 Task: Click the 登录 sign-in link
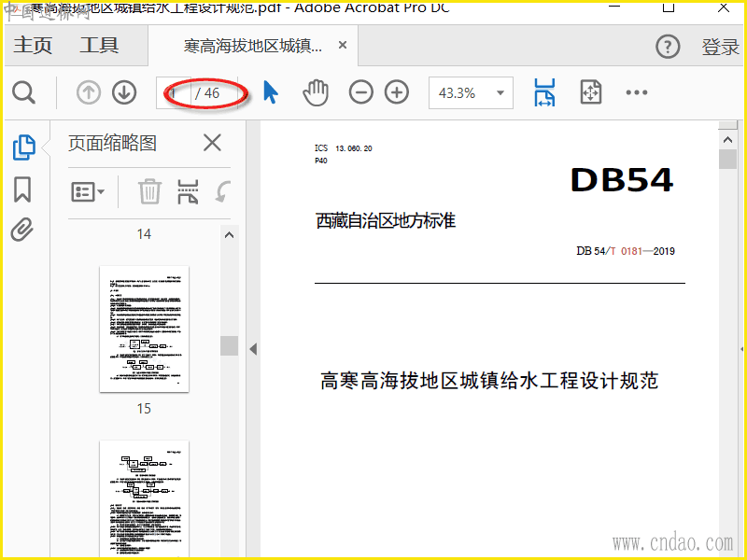point(720,47)
